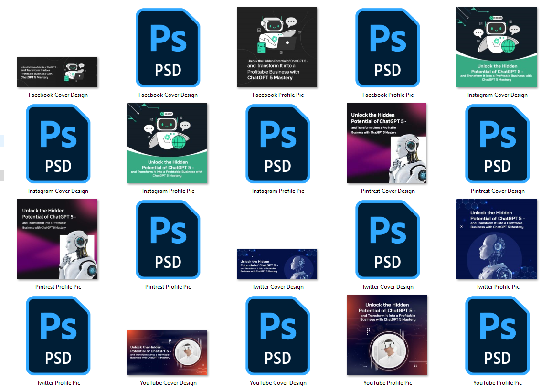Click the "Pintrest Profile Pic" name under the image preview
Viewport: 552px width, 392px height.
click(x=58, y=287)
